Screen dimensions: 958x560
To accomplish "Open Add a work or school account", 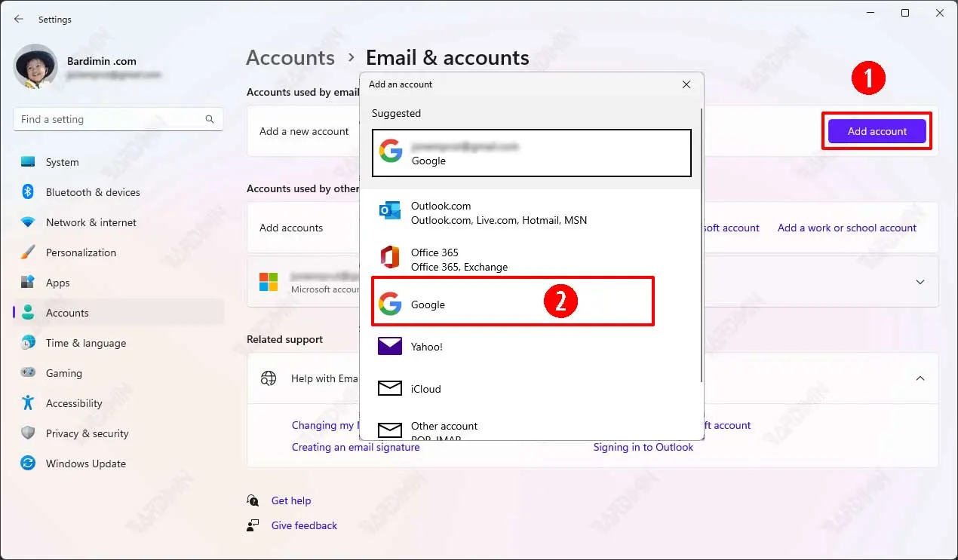I will (x=846, y=228).
